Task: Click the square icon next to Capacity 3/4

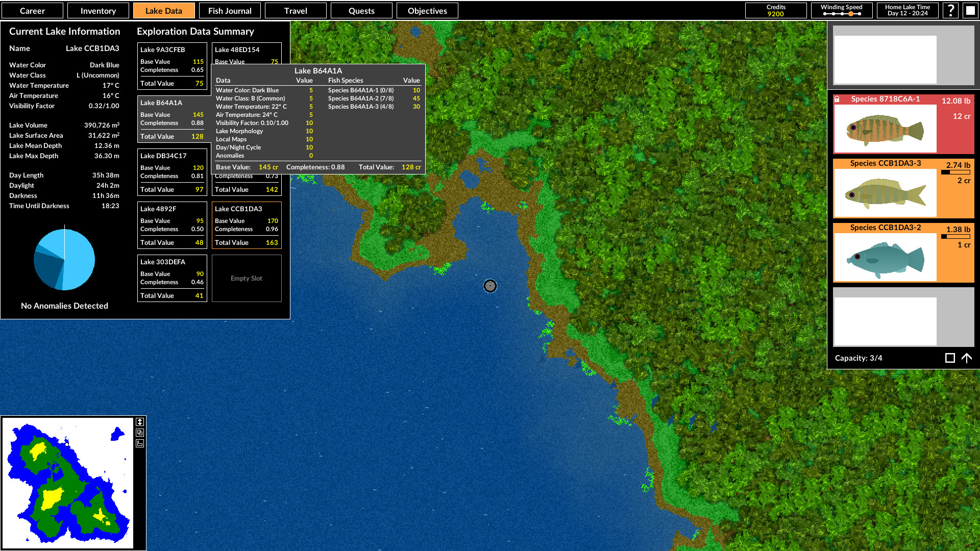Action: point(950,358)
